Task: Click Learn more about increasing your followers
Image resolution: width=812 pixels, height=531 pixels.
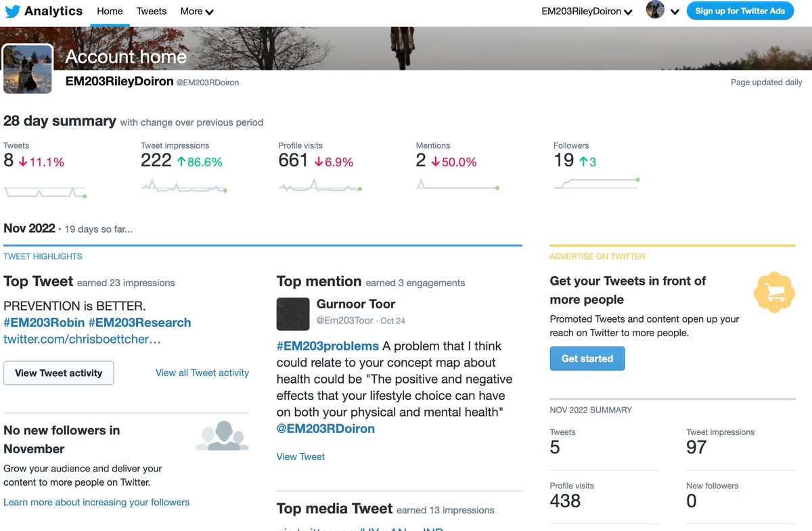Action: click(97, 503)
